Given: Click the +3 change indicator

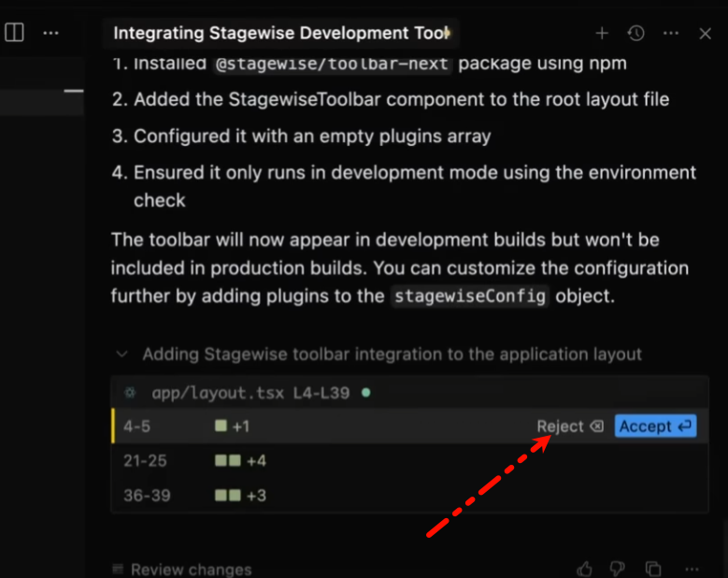Looking at the screenshot, I should pos(240,496).
